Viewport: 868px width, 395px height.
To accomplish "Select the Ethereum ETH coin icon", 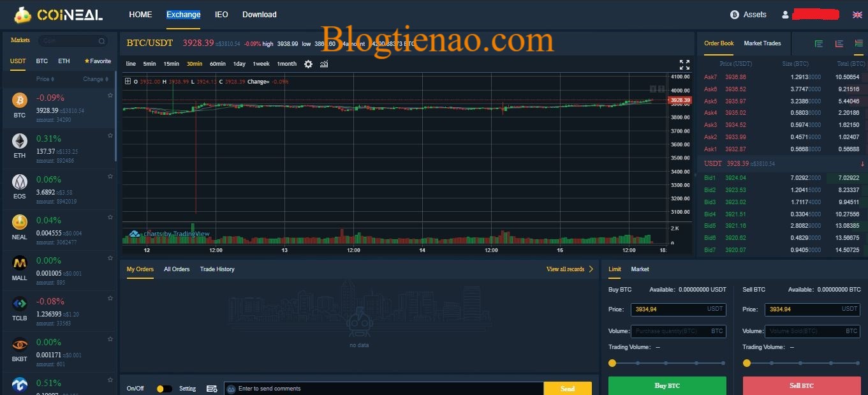I will (20, 141).
